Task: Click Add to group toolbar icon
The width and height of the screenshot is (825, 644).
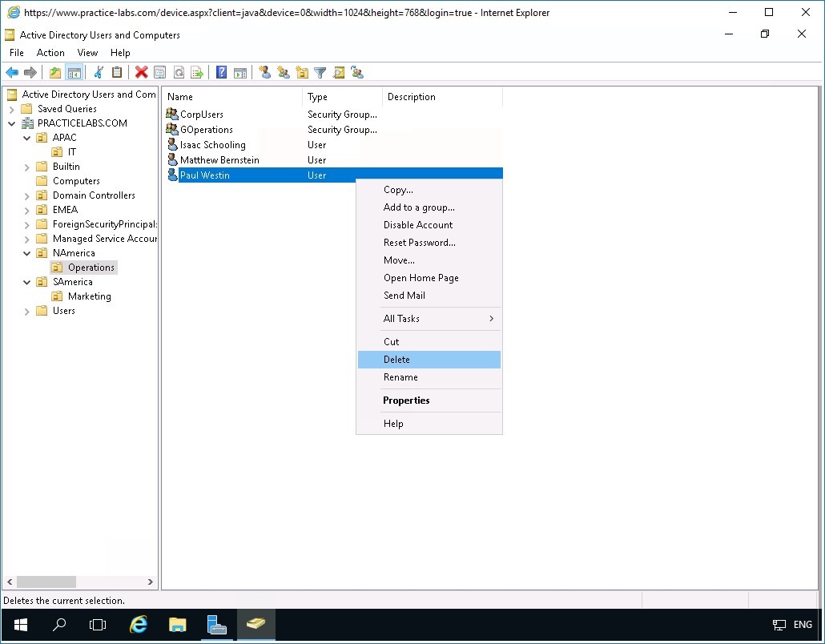Action: 357,72
